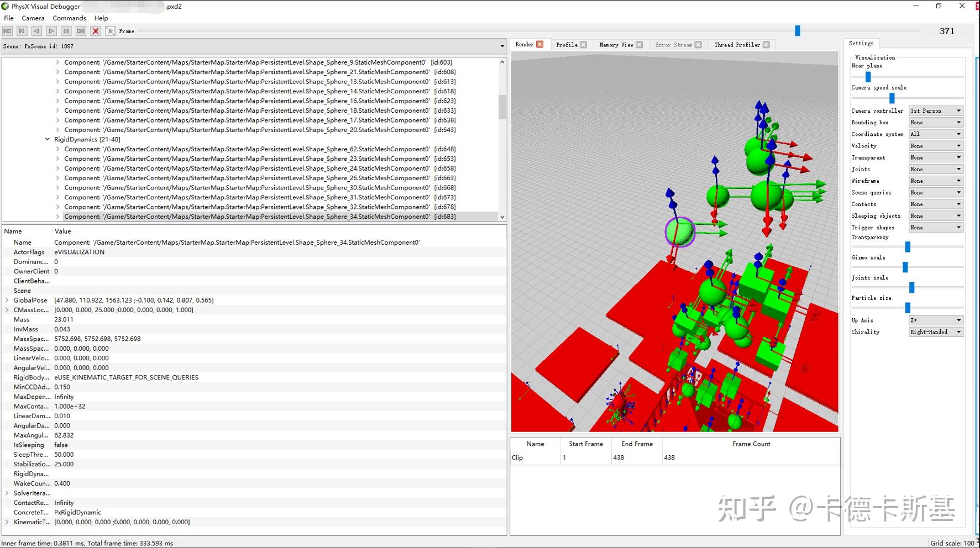Click the crossed-out connection toolbar icon
Image resolution: width=980 pixels, height=548 pixels.
pos(110,31)
